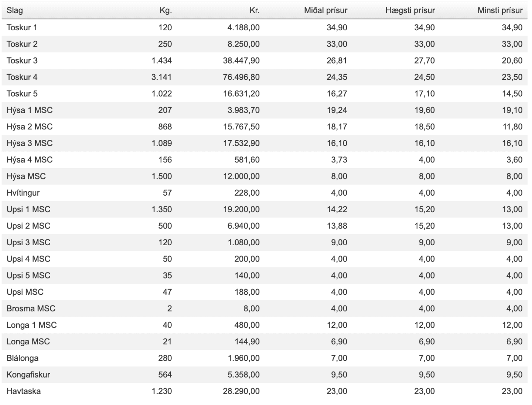Click the Toskur 3 row label

pyautogui.click(x=22, y=61)
